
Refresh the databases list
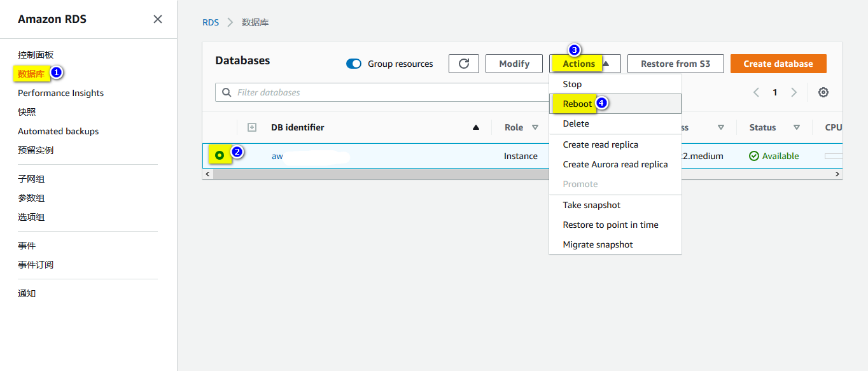click(x=464, y=64)
